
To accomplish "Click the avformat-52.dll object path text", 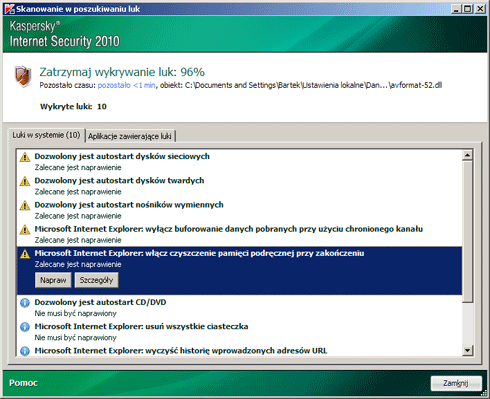I will (313, 85).
